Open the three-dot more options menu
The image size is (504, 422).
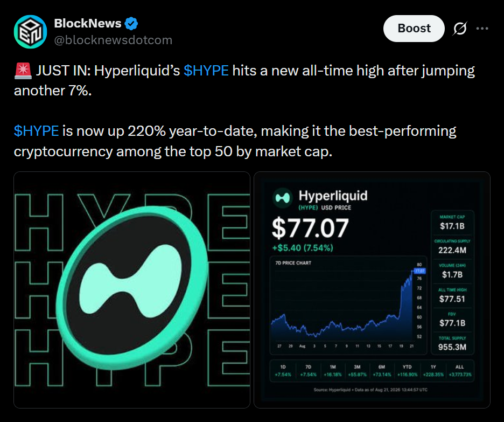(x=482, y=29)
